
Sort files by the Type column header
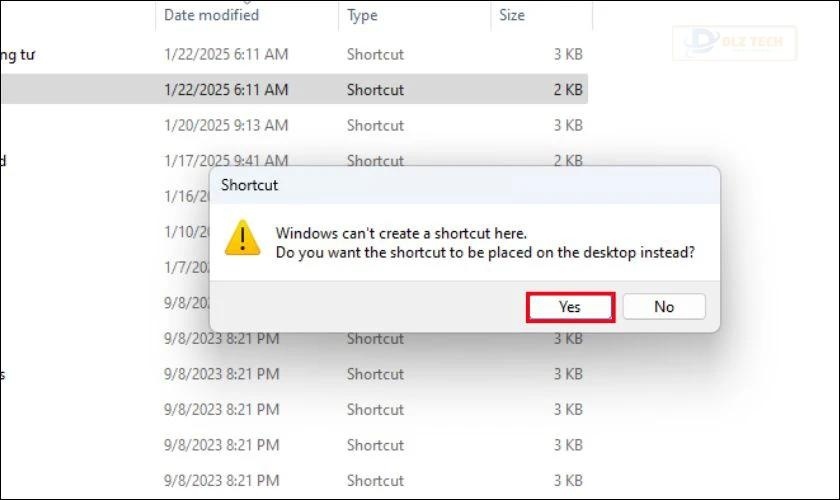(362, 15)
